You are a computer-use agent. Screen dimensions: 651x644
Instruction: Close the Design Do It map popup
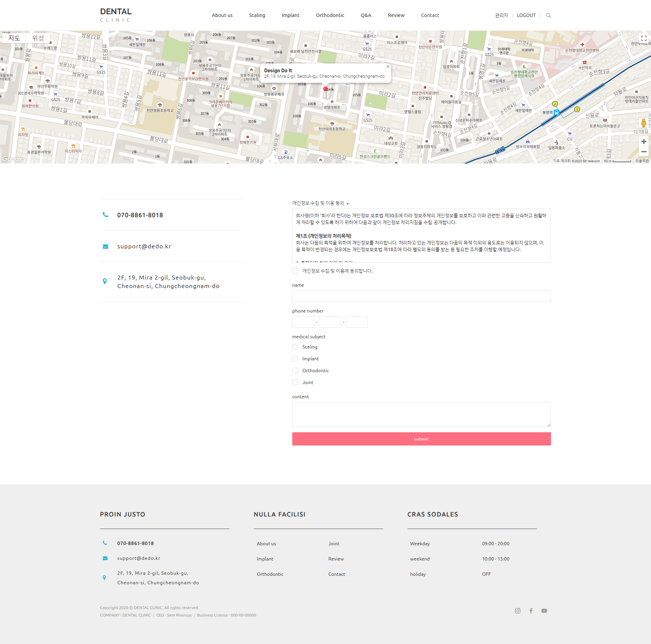(x=388, y=67)
